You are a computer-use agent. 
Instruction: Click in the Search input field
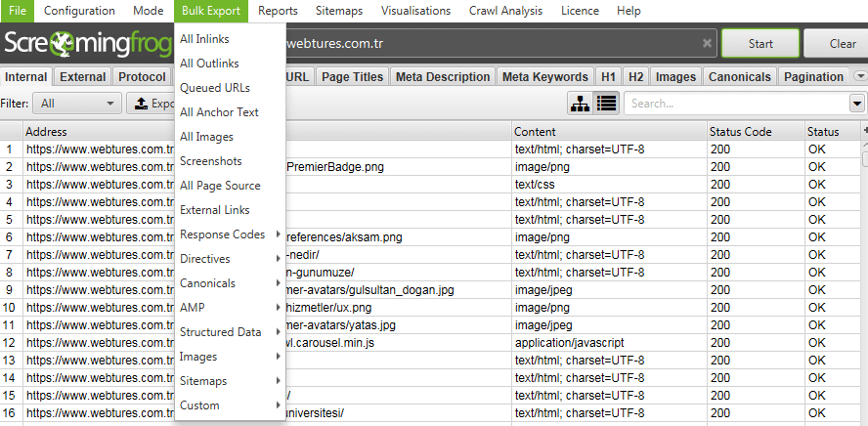point(736,104)
